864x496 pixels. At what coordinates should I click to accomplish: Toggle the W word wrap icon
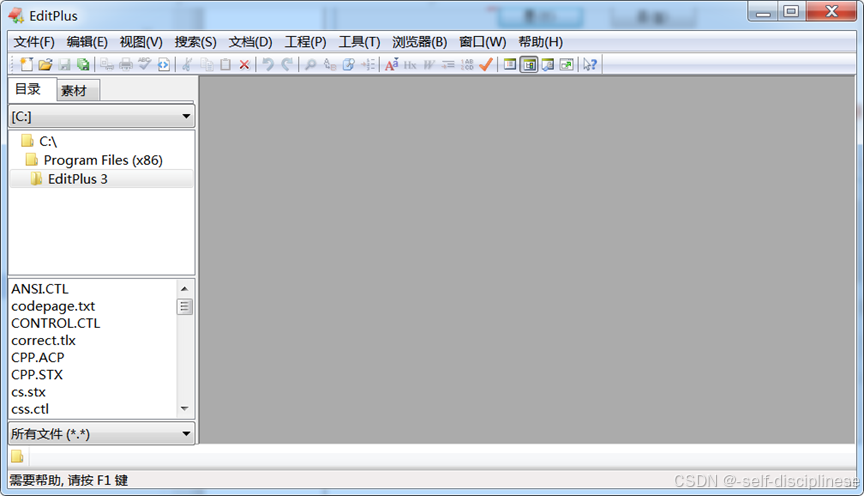[429, 64]
